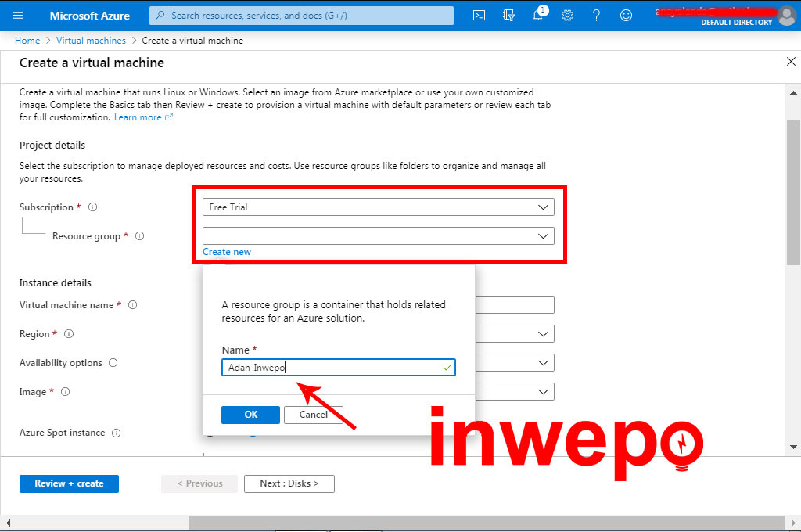Image resolution: width=801 pixels, height=532 pixels.
Task: Open the Azure portal hamburger menu
Action: point(17,16)
